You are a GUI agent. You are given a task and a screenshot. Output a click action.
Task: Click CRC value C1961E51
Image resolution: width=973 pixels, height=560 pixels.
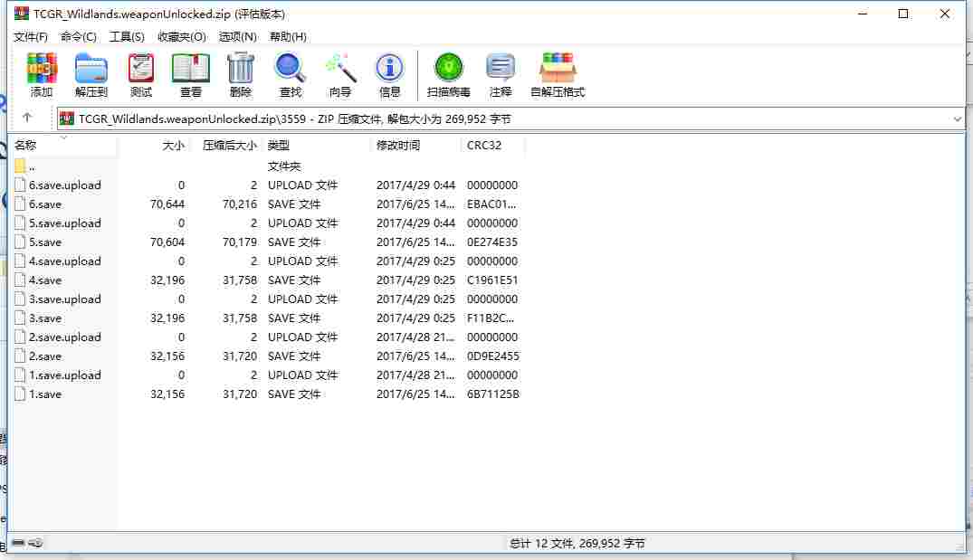tap(492, 280)
